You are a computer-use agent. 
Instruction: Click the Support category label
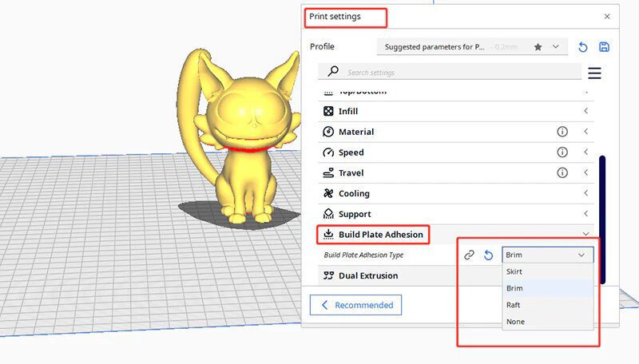point(355,214)
